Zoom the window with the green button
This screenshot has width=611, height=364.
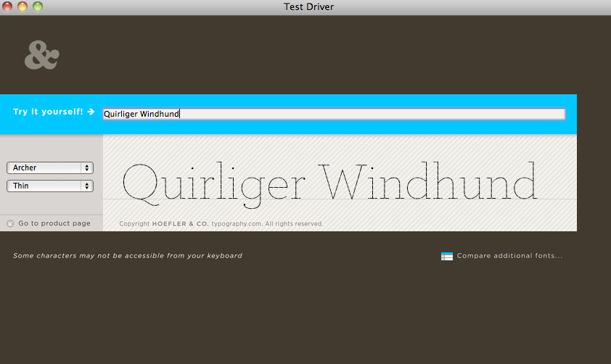pyautogui.click(x=38, y=7)
